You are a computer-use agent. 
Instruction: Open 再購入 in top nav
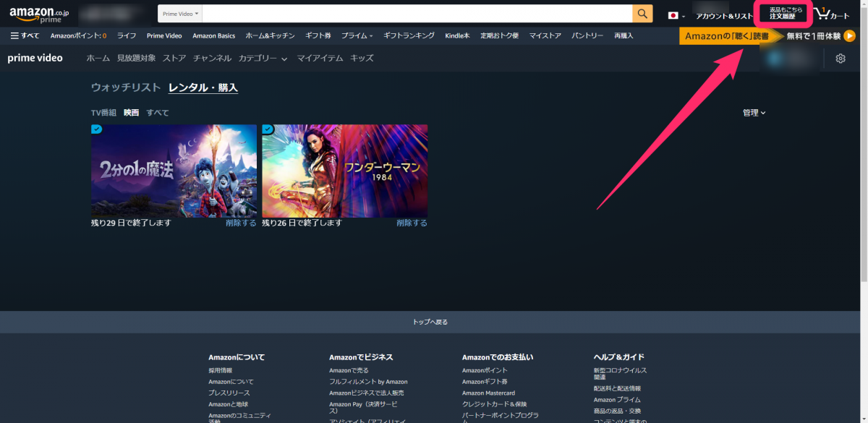coord(624,35)
